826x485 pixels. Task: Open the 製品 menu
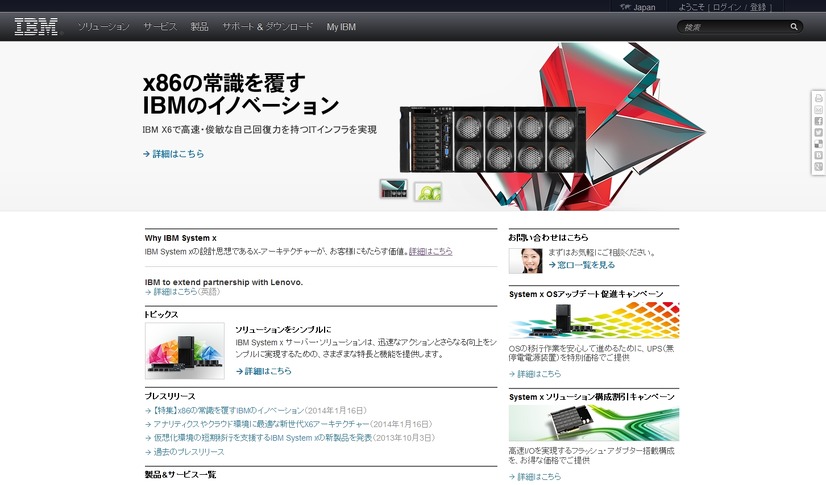[x=200, y=26]
